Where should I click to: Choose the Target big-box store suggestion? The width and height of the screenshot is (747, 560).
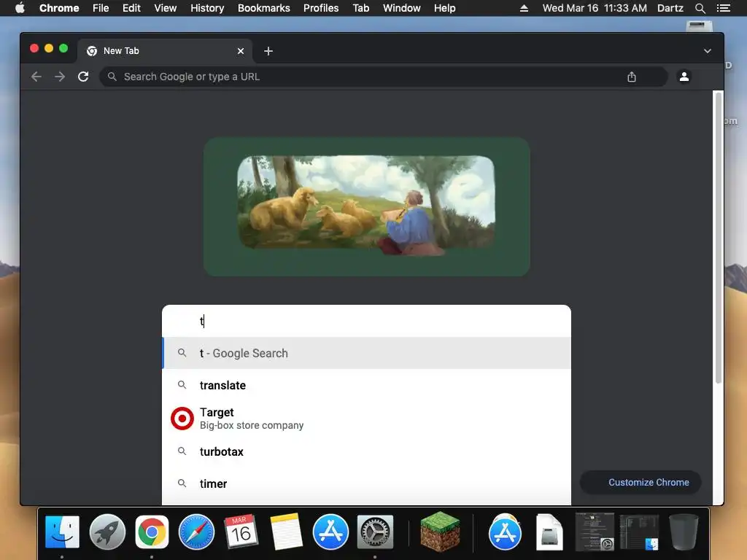point(366,419)
